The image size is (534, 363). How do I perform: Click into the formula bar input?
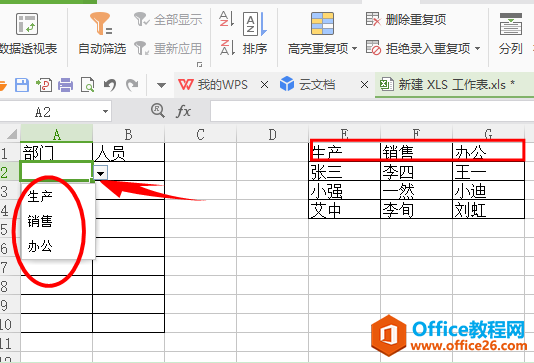point(372,111)
